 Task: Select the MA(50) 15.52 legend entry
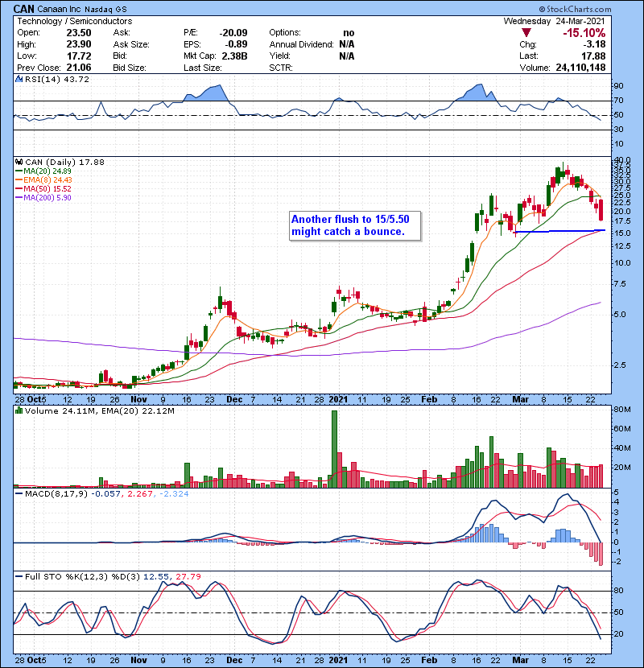pyautogui.click(x=43, y=188)
